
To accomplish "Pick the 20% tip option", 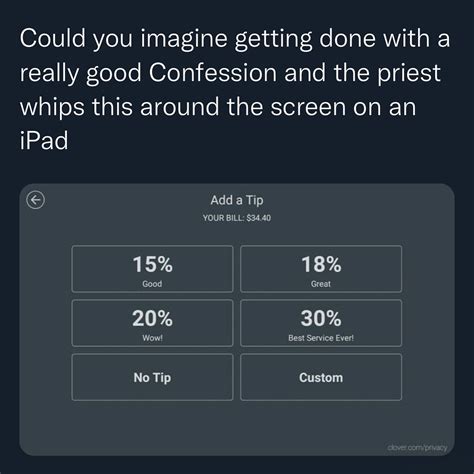I will (x=152, y=323).
